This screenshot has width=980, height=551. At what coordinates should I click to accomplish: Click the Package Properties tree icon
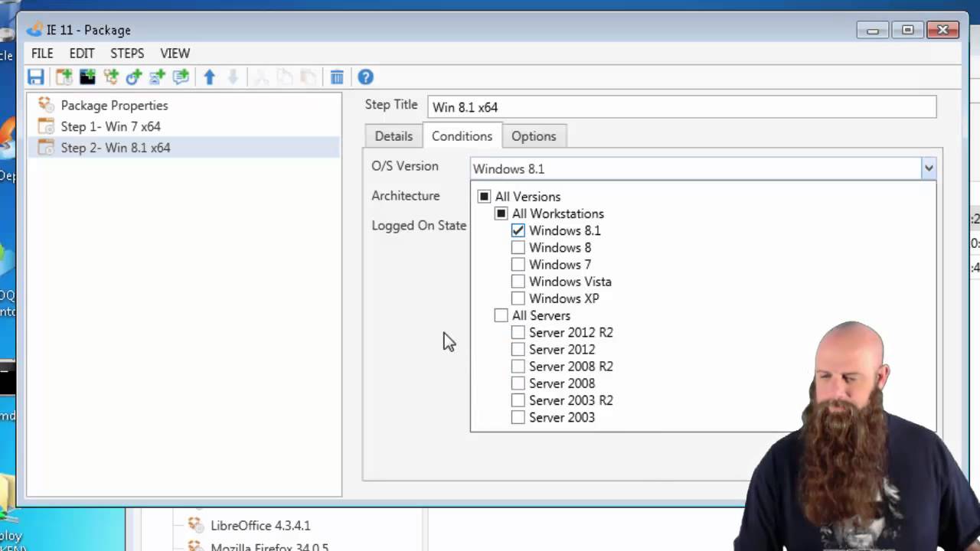click(46, 105)
